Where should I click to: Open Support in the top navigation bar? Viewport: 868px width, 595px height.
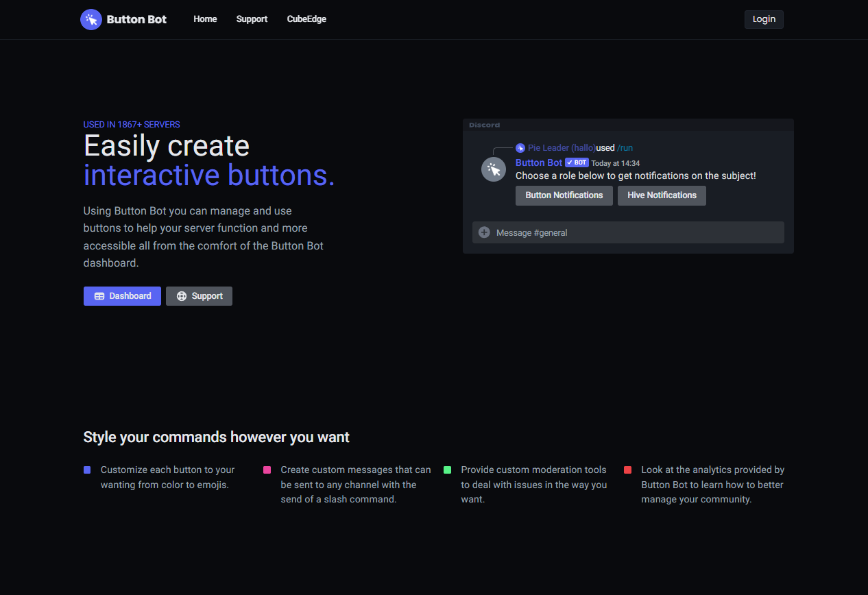point(252,19)
